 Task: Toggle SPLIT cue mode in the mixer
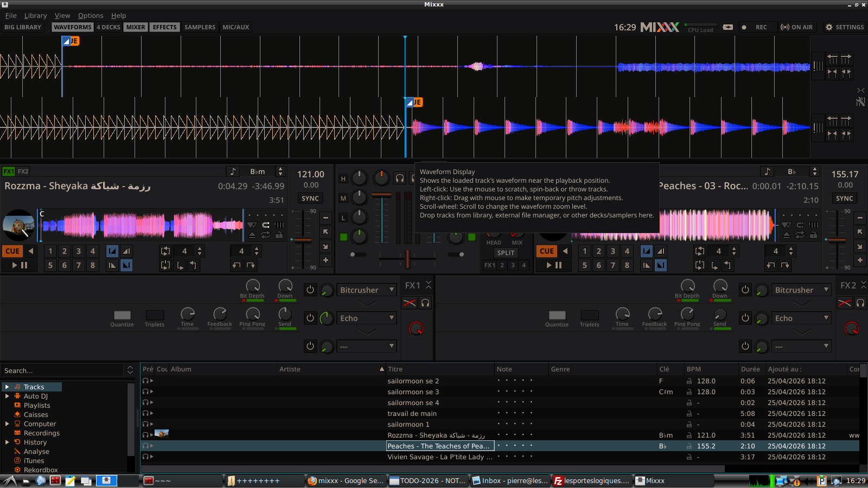point(506,252)
